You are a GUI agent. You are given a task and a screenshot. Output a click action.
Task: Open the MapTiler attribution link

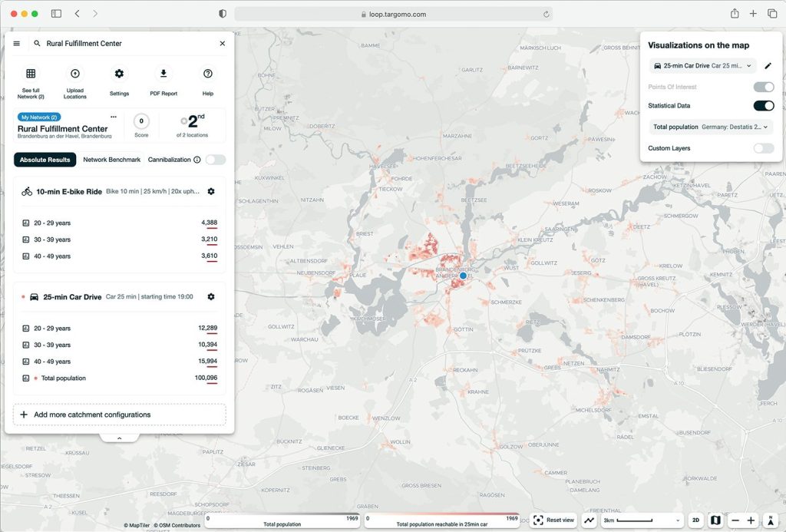point(137,526)
